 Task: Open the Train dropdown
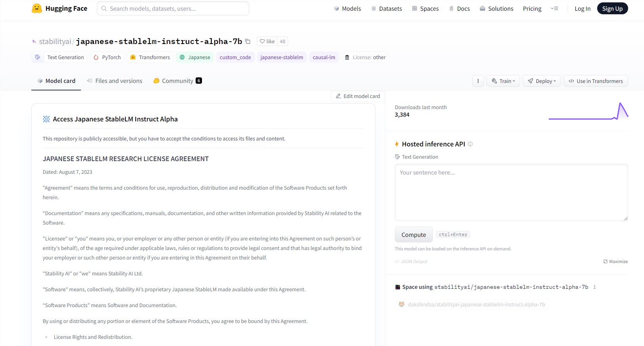click(x=503, y=81)
